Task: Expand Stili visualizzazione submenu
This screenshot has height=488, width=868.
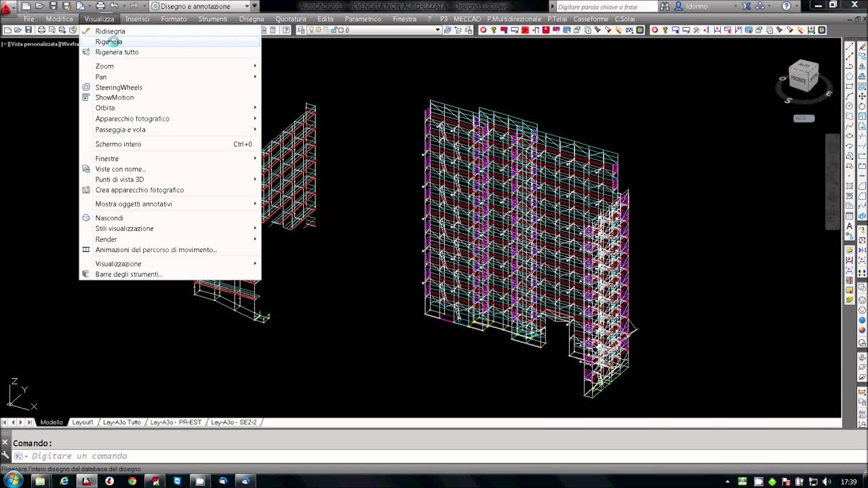Action: [x=170, y=228]
